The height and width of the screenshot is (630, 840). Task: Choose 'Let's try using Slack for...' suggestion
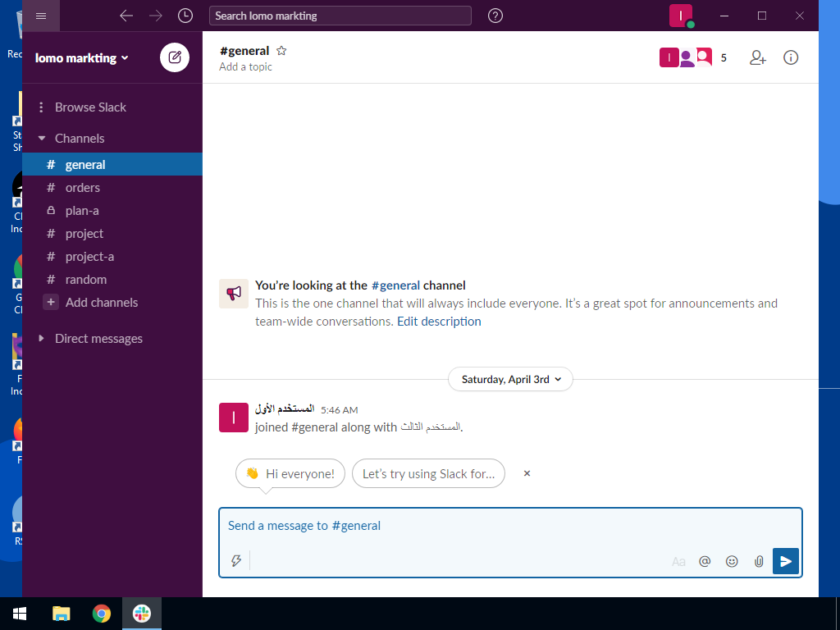pos(428,473)
